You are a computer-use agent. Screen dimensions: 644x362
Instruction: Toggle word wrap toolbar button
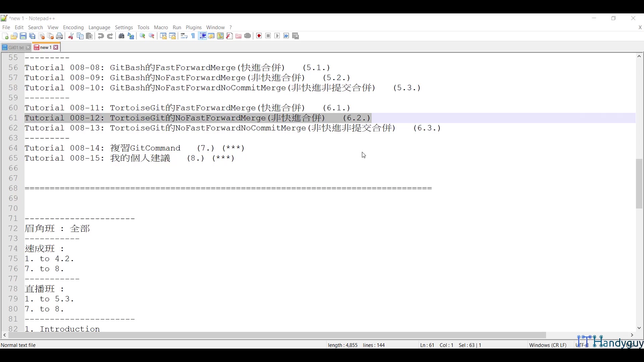[x=184, y=36]
